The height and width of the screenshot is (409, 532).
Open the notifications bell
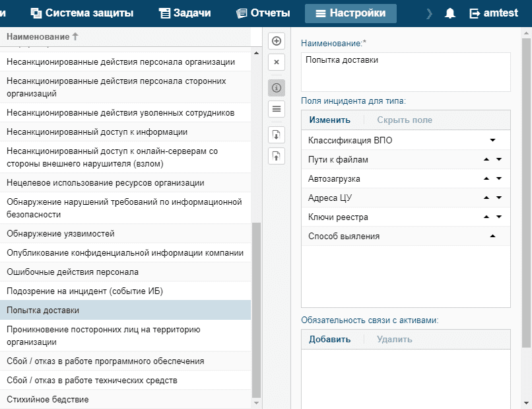pyautogui.click(x=451, y=13)
